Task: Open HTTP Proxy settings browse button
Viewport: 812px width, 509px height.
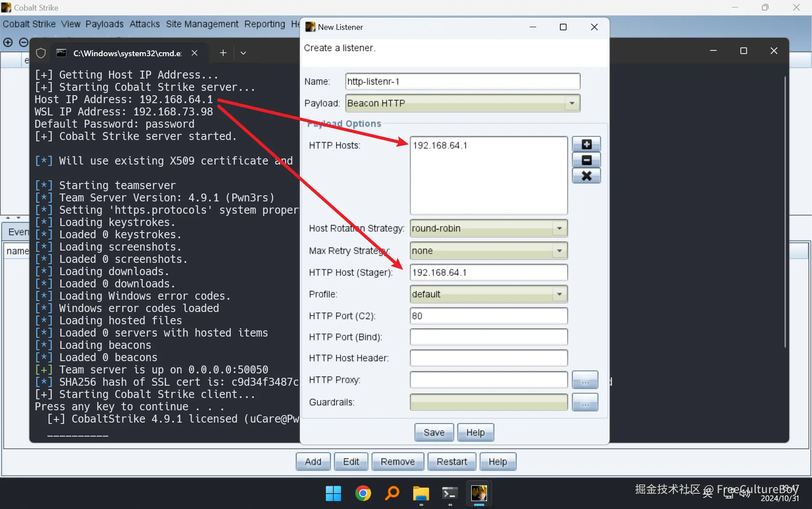Action: [x=585, y=380]
